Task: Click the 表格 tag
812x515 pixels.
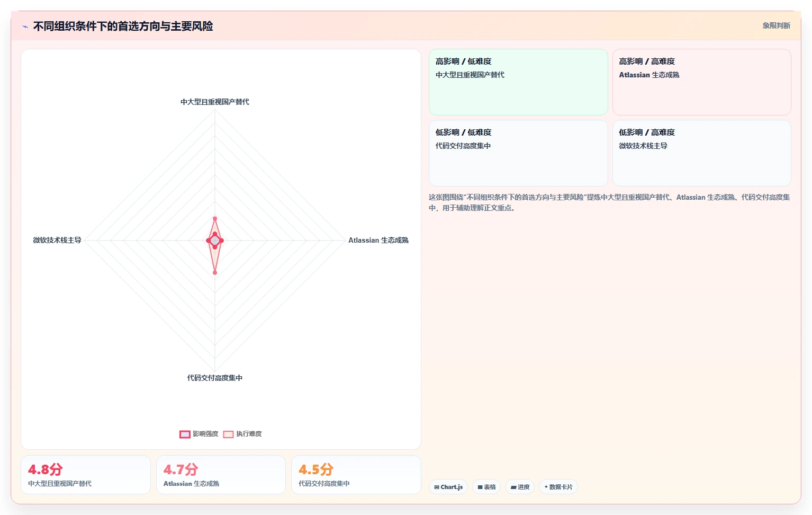Action: click(x=486, y=487)
